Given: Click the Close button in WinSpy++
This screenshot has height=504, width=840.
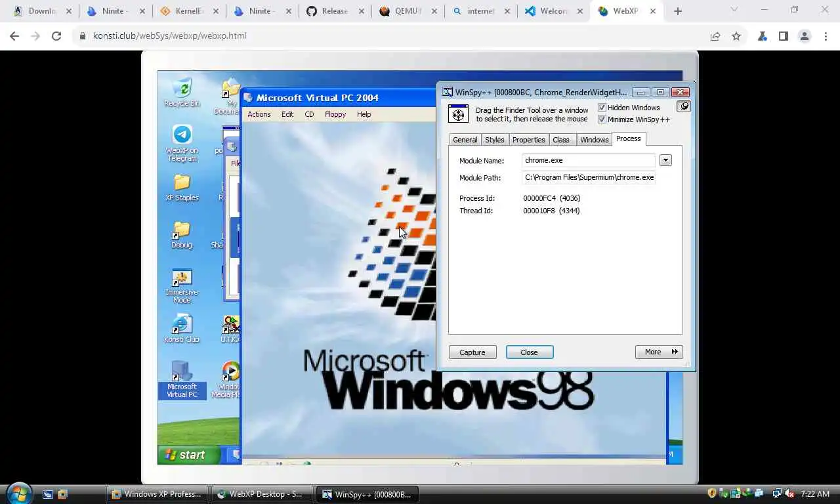Looking at the screenshot, I should (x=530, y=352).
